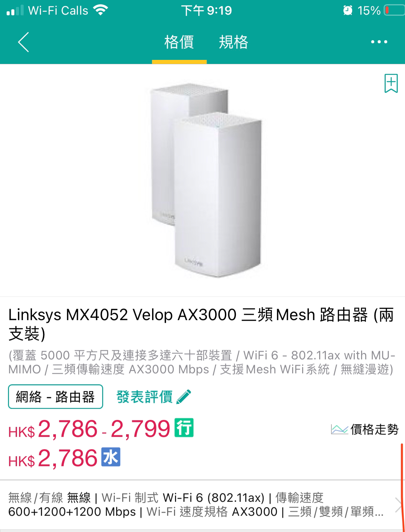This screenshot has width=405, height=532.
Task: Tap the Wi-Fi status icon
Action: [x=100, y=10]
